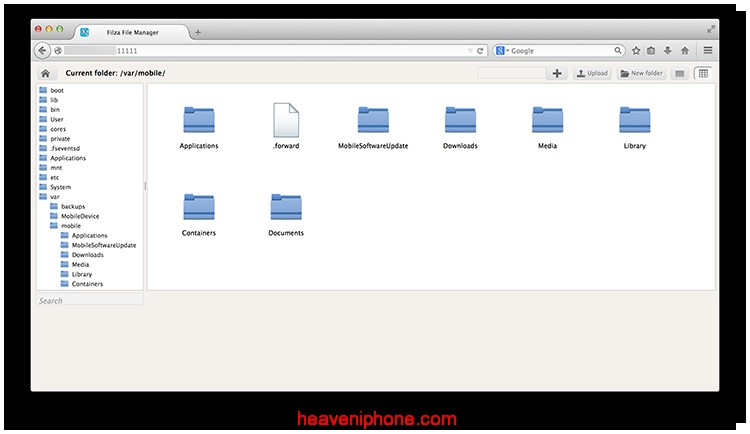Open the Google search engine dropdown
Image resolution: width=750 pixels, height=434 pixels.
point(502,50)
